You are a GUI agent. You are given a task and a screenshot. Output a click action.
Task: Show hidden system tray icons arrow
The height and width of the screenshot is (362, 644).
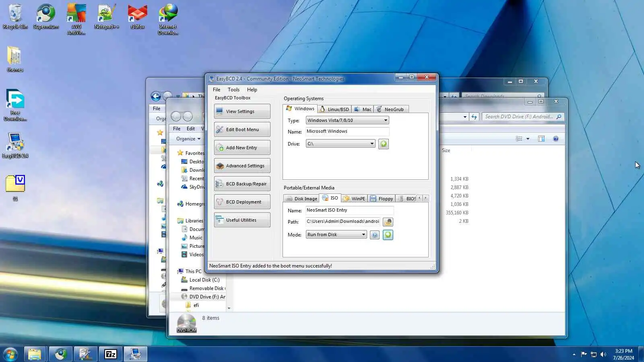574,354
